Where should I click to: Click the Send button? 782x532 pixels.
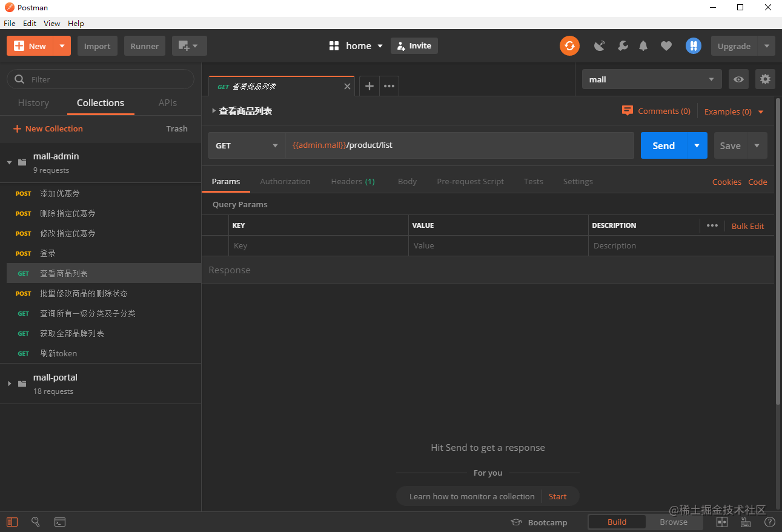point(664,145)
